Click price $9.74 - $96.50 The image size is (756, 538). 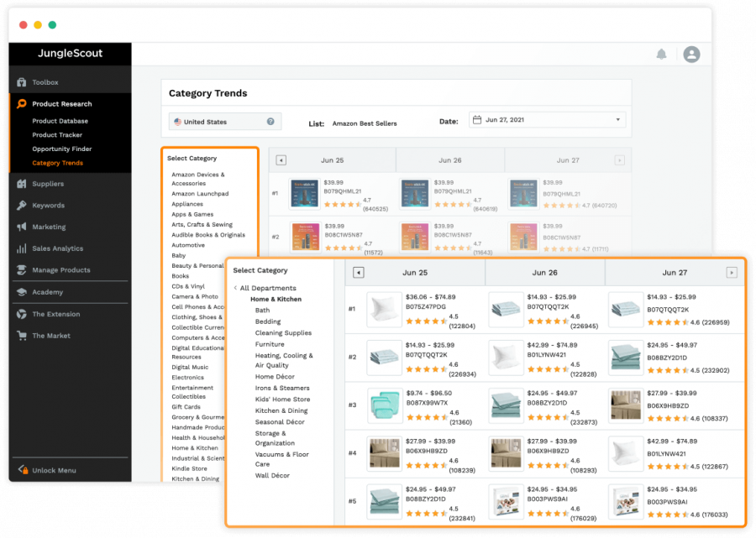(x=429, y=393)
